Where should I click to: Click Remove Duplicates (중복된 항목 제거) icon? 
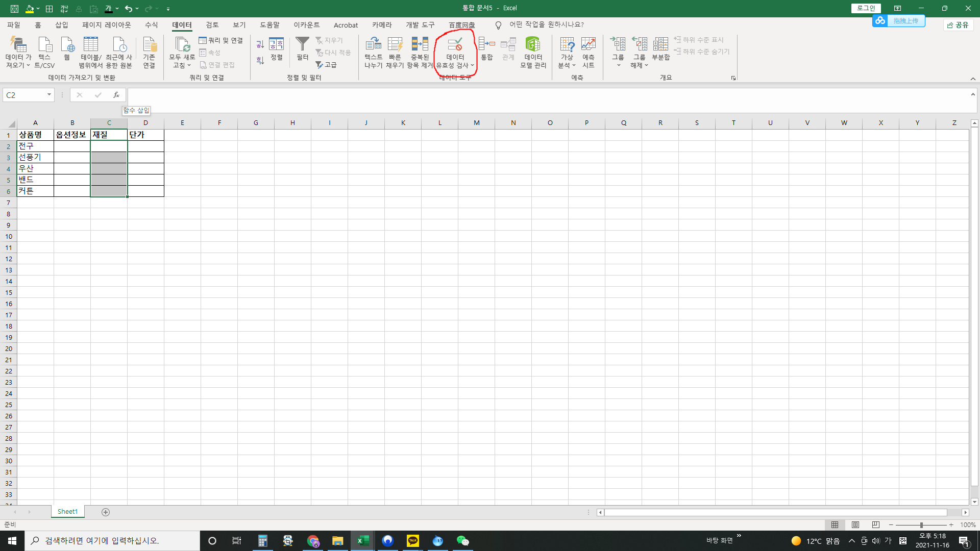pos(420,45)
